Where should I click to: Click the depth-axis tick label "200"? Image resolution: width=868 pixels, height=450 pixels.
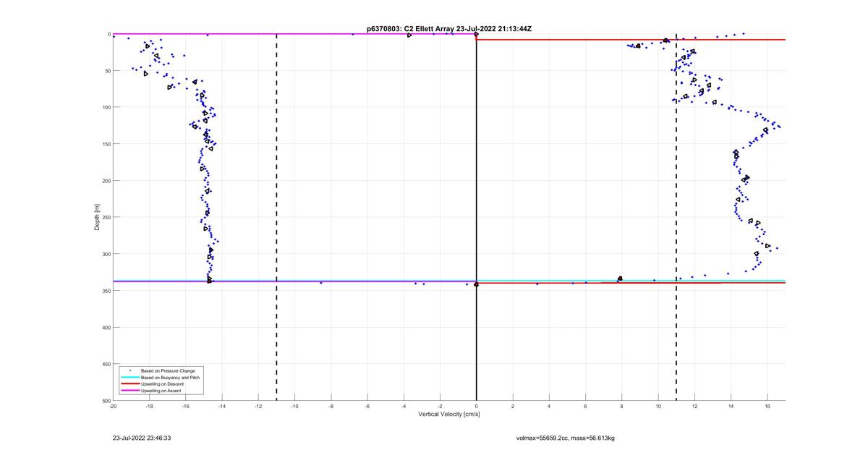coord(106,181)
